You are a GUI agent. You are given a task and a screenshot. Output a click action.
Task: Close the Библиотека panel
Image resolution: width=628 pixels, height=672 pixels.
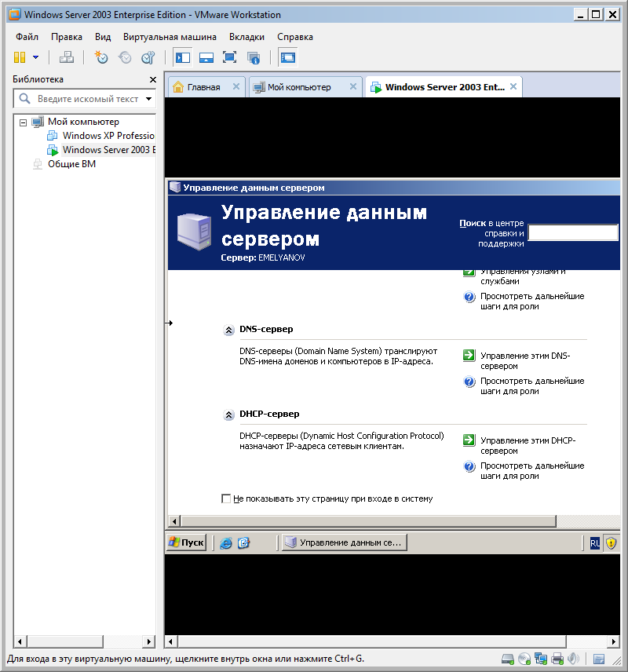(x=152, y=80)
